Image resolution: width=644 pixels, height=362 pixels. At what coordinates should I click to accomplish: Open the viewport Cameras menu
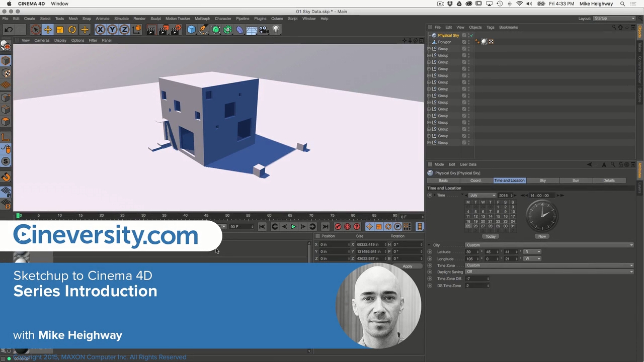[42, 40]
